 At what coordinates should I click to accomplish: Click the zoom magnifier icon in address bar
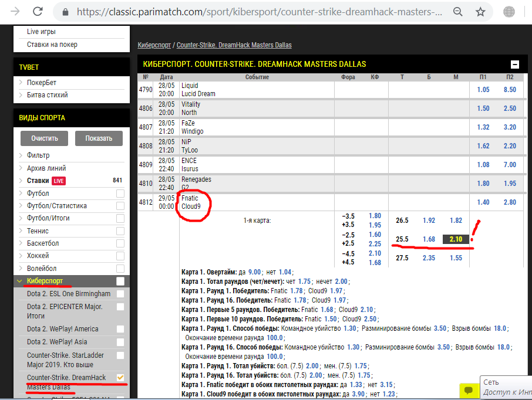[457, 12]
